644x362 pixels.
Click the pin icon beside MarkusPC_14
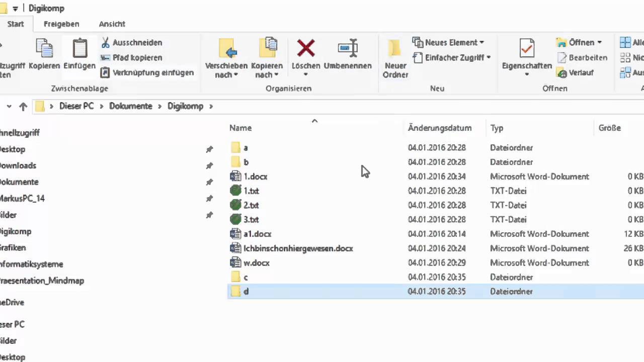(x=209, y=199)
